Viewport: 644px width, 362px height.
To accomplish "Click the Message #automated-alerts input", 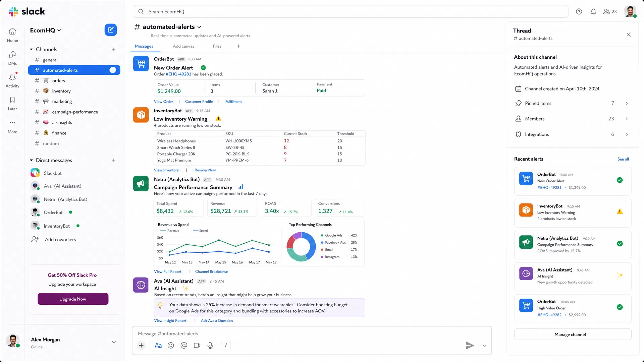I will click(x=312, y=334).
